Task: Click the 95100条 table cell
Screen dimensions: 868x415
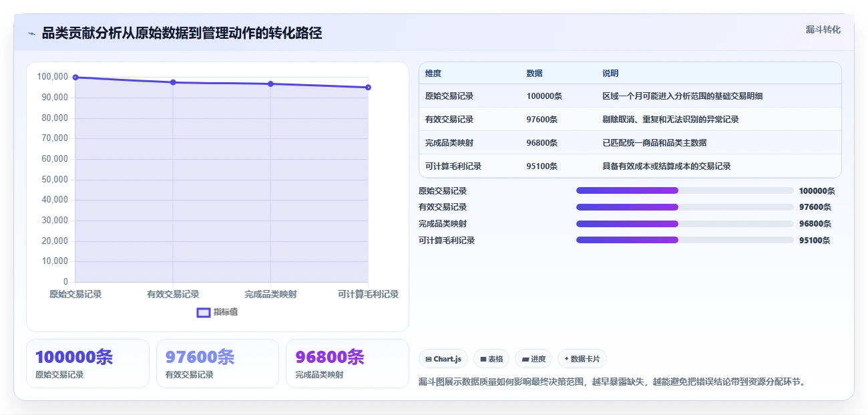Action: click(542, 166)
